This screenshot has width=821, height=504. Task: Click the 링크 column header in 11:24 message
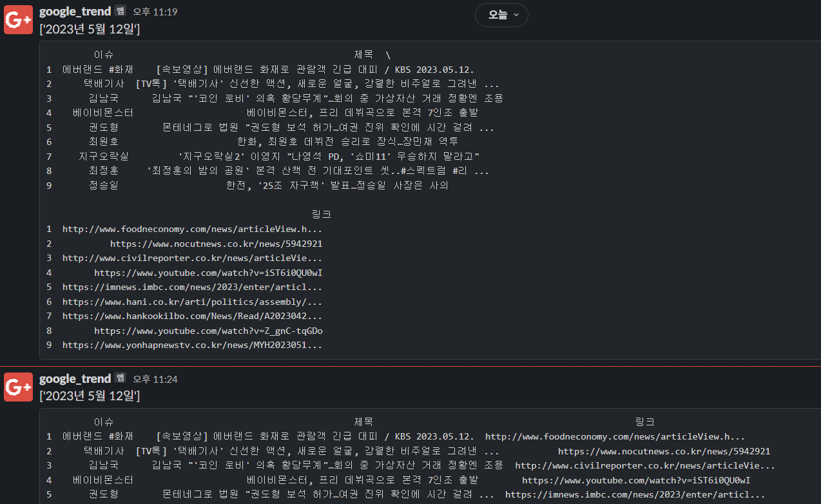click(645, 422)
